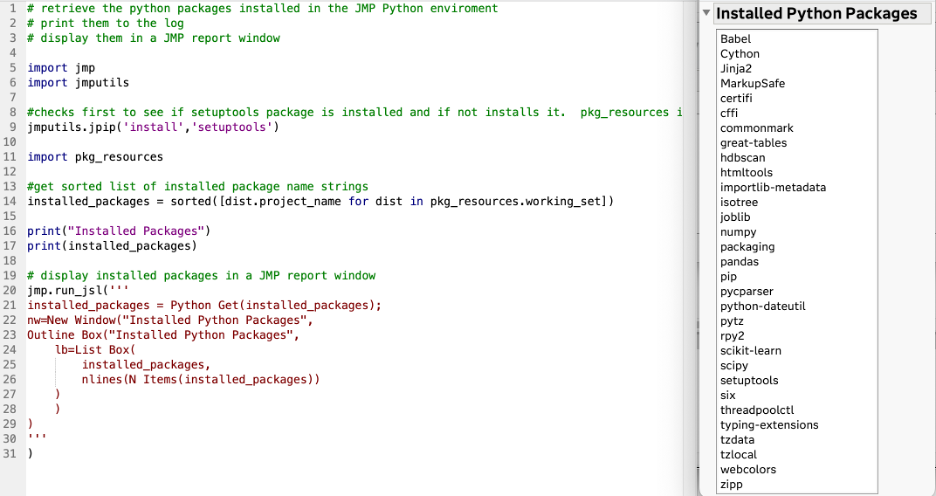Select Babel in the package list
936x496 pixels.
pos(735,39)
